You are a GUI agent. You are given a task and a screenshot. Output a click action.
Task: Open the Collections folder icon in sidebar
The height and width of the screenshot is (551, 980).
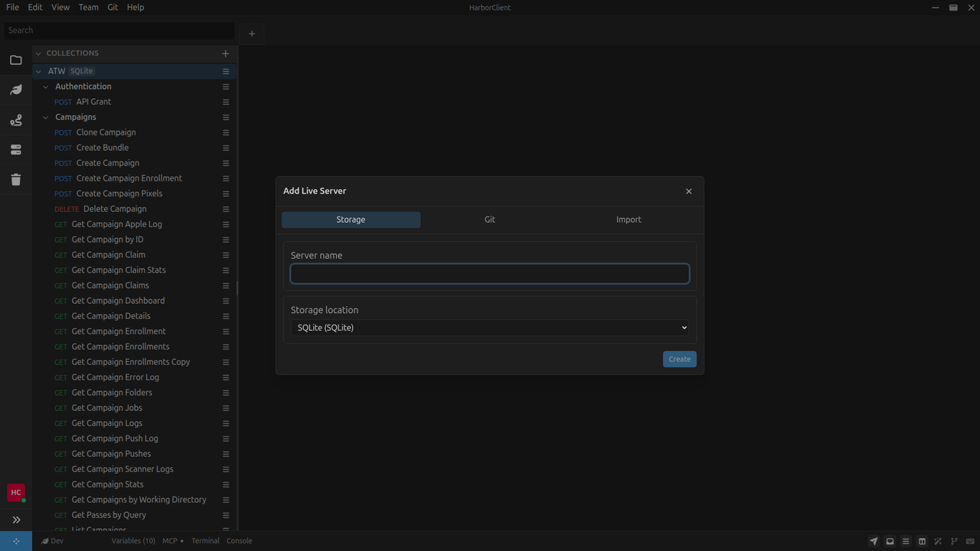[x=15, y=60]
